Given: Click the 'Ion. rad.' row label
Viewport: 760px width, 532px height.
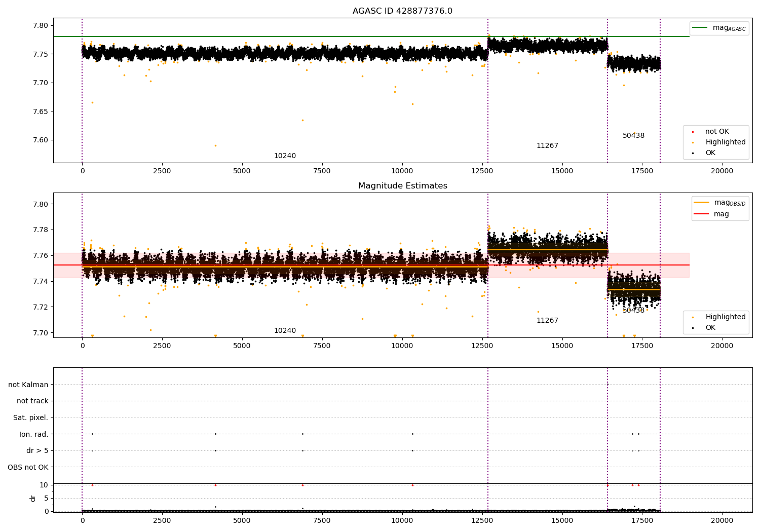Looking at the screenshot, I should (x=34, y=434).
